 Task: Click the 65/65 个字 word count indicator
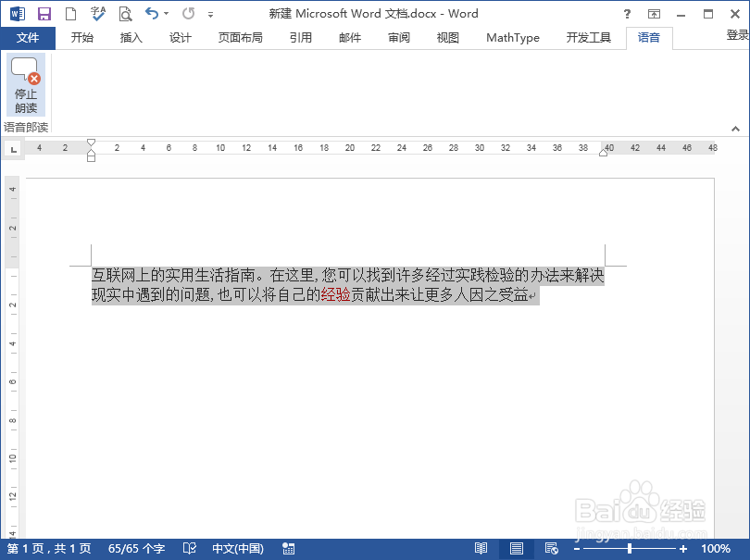[135, 548]
